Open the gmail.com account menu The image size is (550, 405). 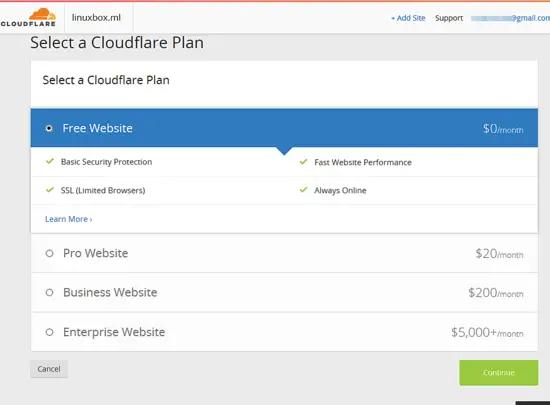click(x=510, y=18)
